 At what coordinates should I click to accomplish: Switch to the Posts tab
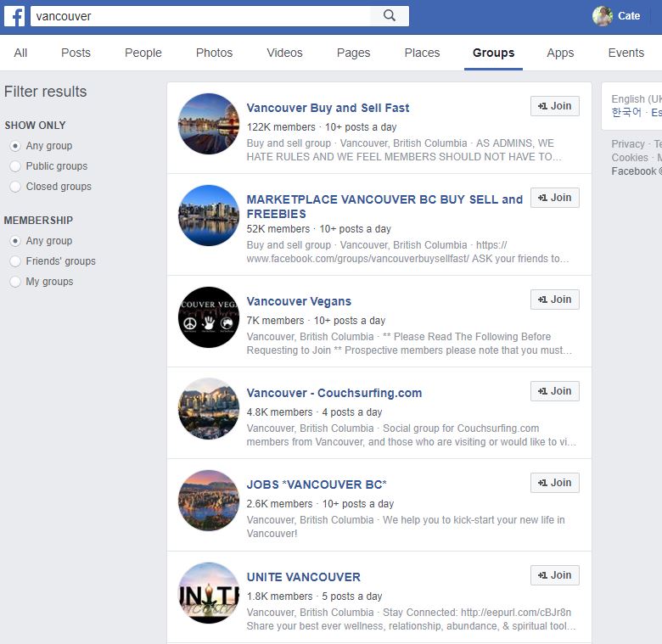point(76,53)
